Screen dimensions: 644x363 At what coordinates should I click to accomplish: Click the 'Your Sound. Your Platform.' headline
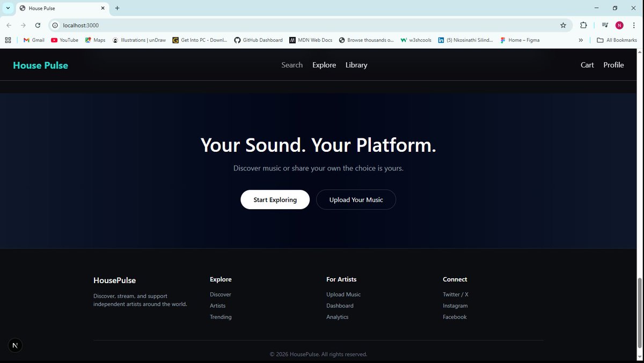coord(318,145)
